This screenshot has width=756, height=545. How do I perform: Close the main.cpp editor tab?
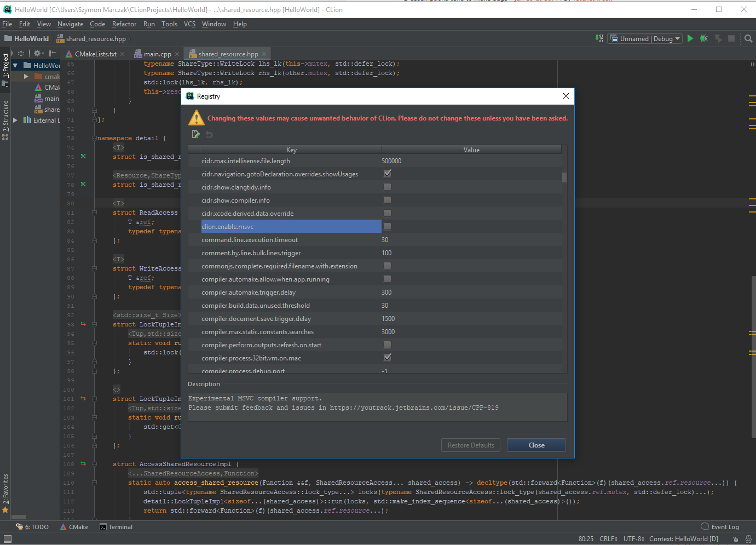tap(177, 54)
